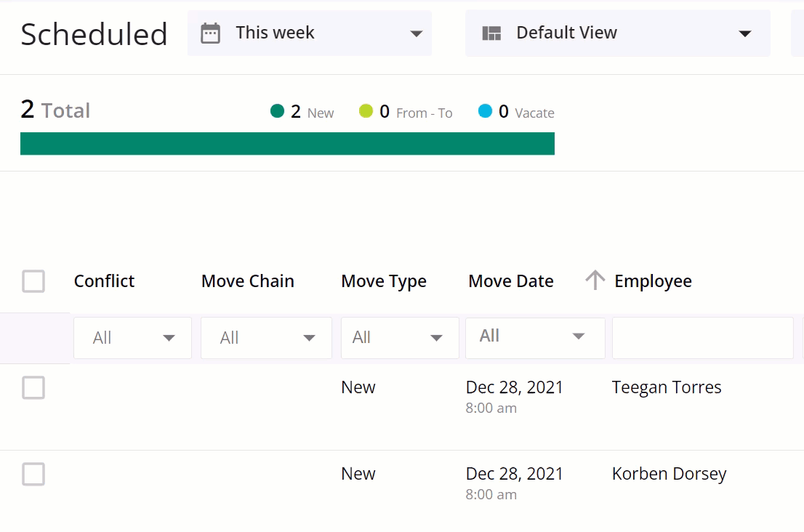Viewport: 804px width, 532px height.
Task: Click the calendar icon beside This week
Action: tap(210, 33)
